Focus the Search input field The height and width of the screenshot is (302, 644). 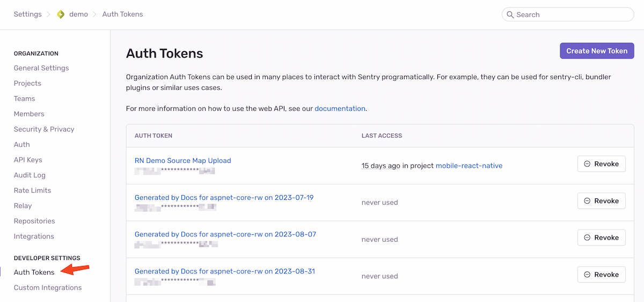572,15
